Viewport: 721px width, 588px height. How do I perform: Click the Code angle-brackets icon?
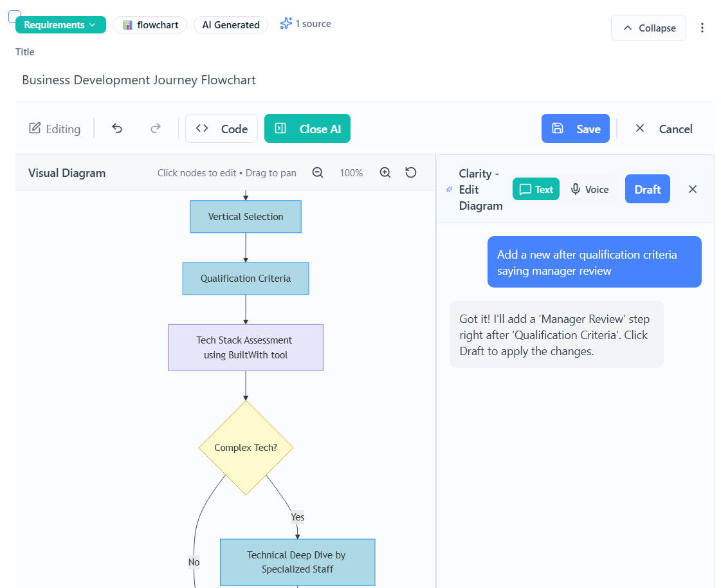tap(203, 128)
